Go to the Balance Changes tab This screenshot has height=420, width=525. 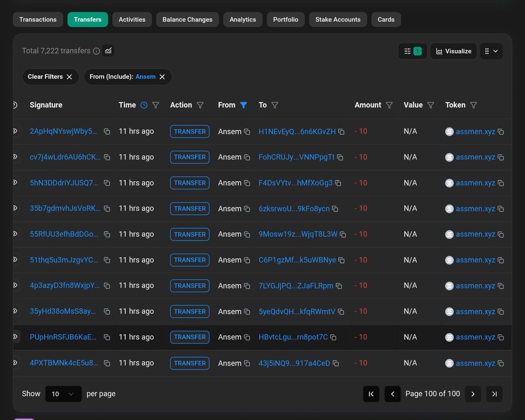(x=187, y=20)
